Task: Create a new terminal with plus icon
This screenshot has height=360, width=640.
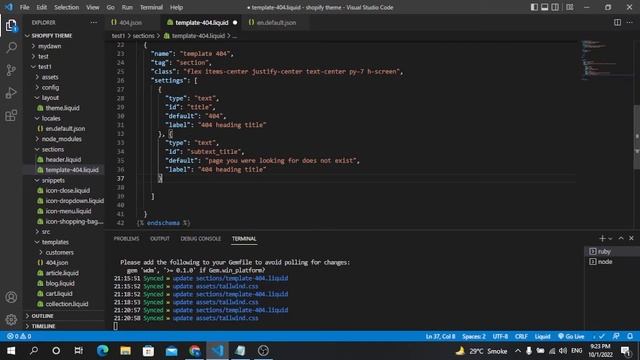Action: 602,238
